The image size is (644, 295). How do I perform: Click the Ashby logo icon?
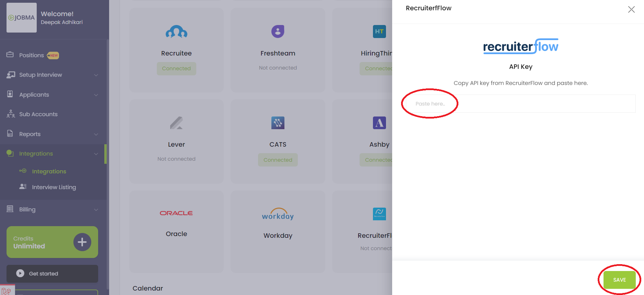[x=379, y=123]
